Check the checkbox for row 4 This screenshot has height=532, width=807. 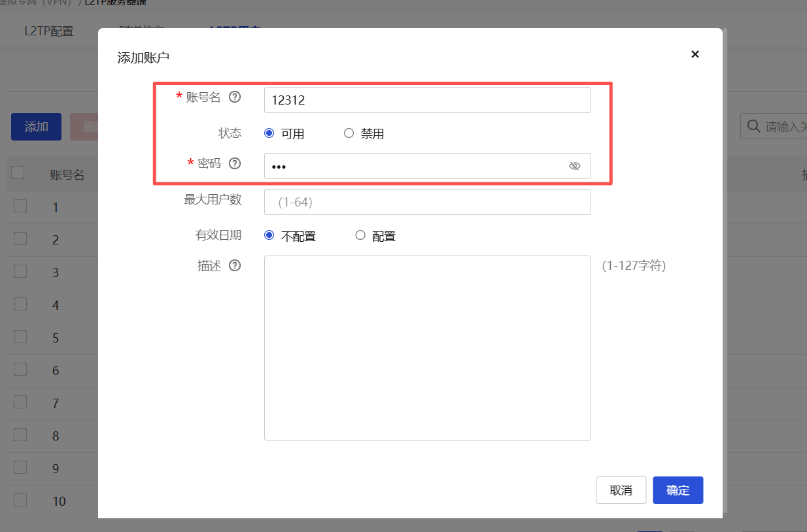[x=20, y=304]
